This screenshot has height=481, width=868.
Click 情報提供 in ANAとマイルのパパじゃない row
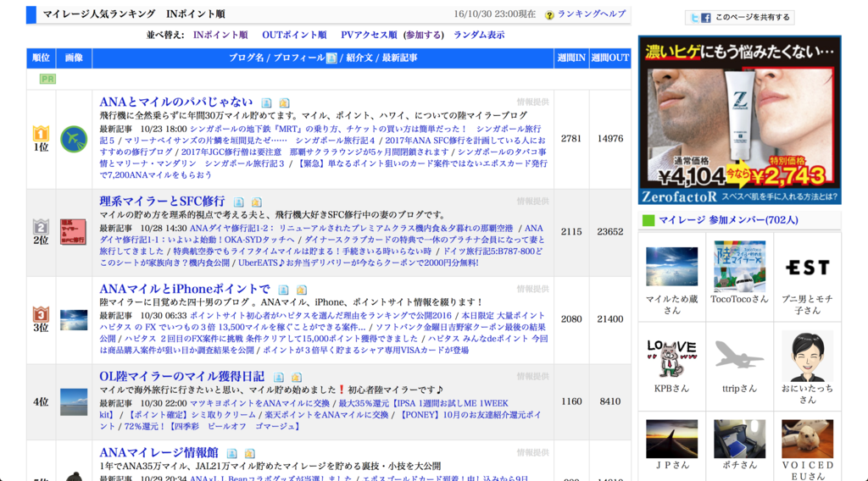point(532,102)
